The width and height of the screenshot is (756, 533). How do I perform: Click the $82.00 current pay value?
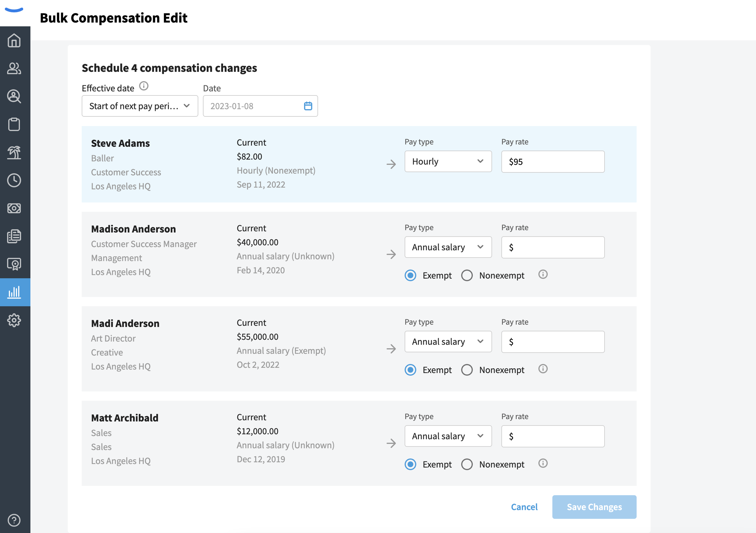pyautogui.click(x=250, y=156)
